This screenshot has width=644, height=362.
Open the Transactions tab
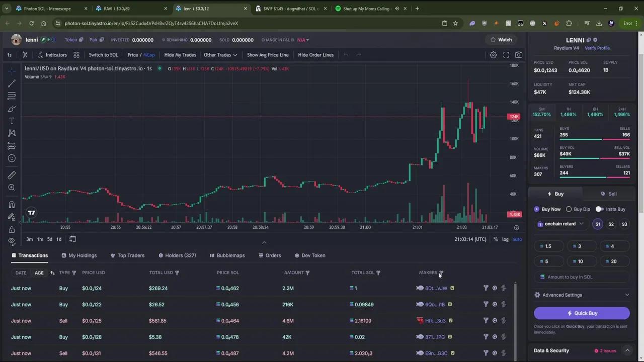pyautogui.click(x=30, y=255)
